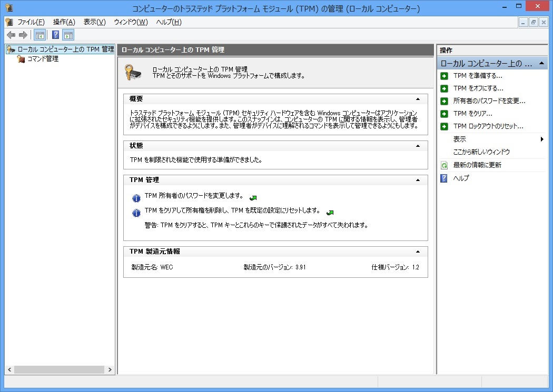Image resolution: width=553 pixels, height=392 pixels.
Task: Open the 表示(V) menu
Action: (94, 22)
